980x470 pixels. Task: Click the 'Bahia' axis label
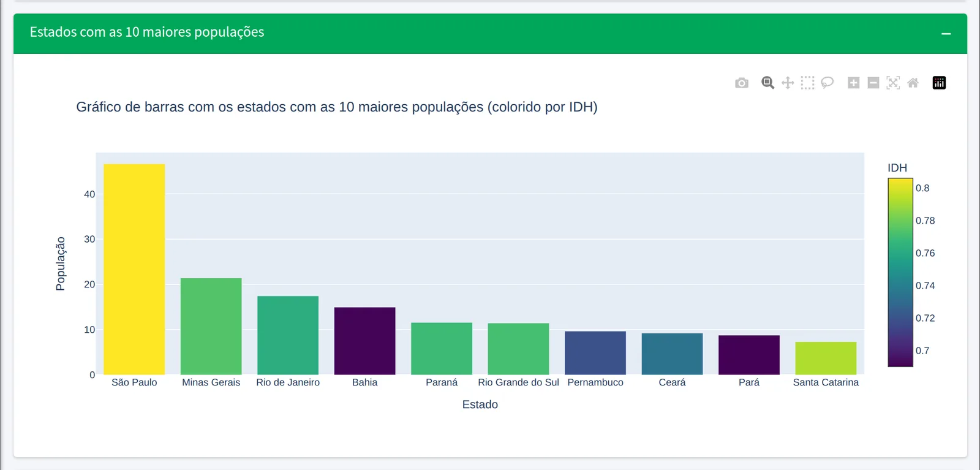point(365,382)
